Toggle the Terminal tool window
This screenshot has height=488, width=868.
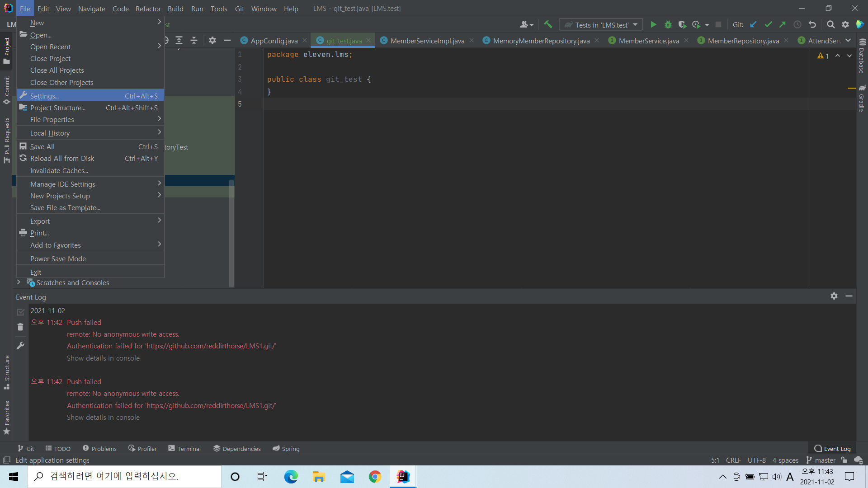184,449
